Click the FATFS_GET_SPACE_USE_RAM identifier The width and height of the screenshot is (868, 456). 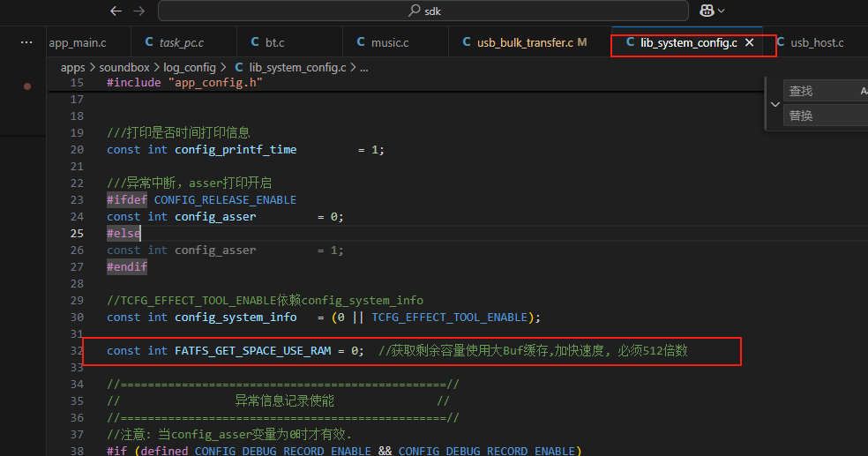pyautogui.click(x=253, y=350)
